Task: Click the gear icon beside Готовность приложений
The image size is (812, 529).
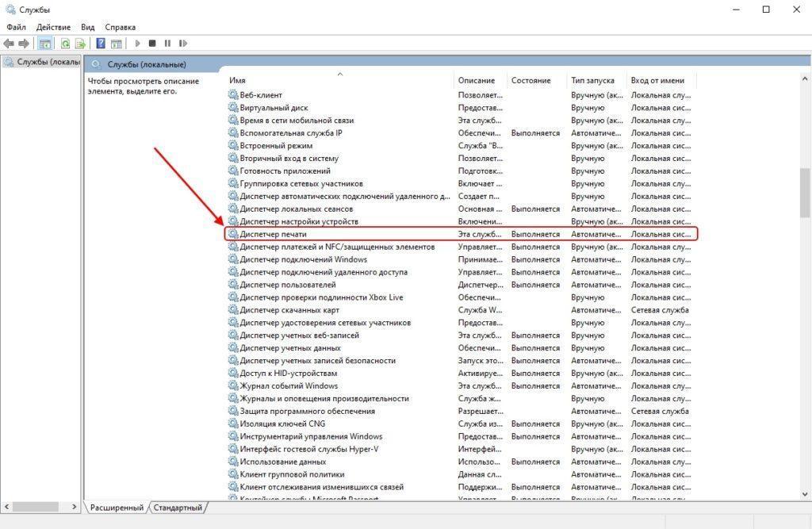Action: 233,171
